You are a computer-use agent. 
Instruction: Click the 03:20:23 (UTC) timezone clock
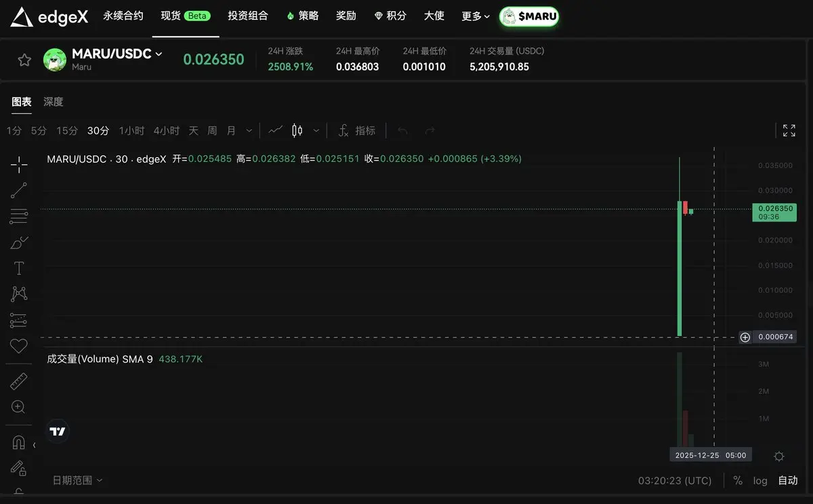pos(675,480)
